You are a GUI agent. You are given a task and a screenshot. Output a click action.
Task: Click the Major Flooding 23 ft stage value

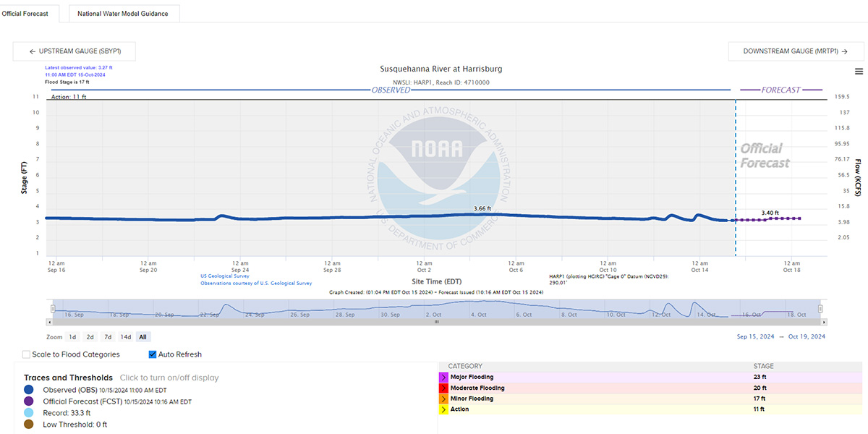coord(759,378)
